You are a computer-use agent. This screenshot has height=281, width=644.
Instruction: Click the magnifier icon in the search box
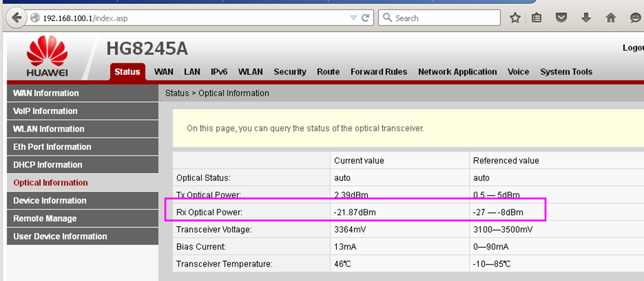(x=387, y=18)
